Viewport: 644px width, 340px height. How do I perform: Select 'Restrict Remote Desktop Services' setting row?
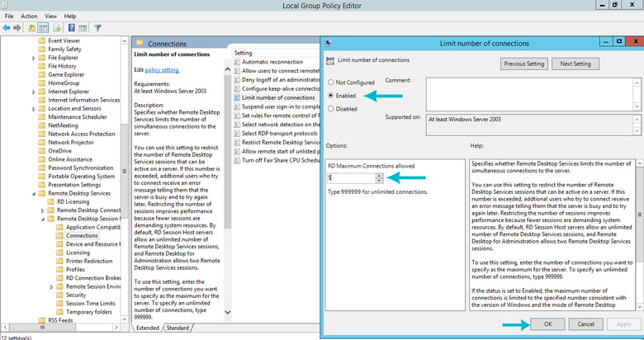tap(281, 143)
